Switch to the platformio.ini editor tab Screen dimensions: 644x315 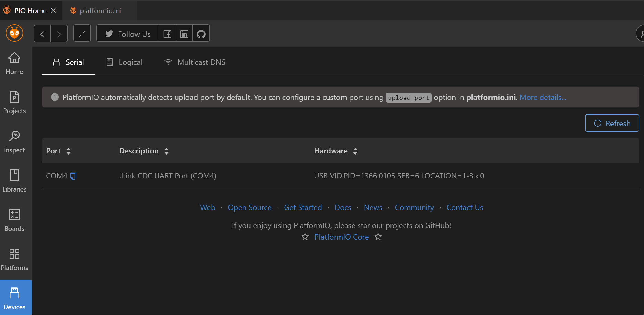(100, 11)
